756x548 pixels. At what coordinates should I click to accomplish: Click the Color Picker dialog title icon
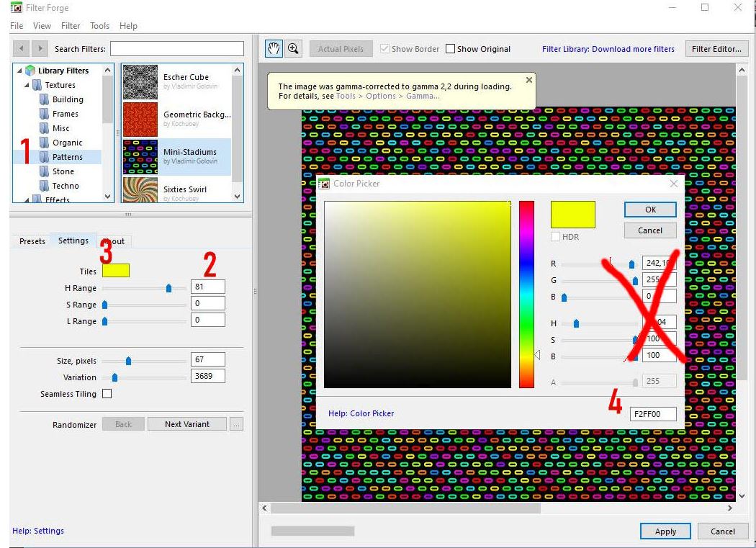[325, 184]
